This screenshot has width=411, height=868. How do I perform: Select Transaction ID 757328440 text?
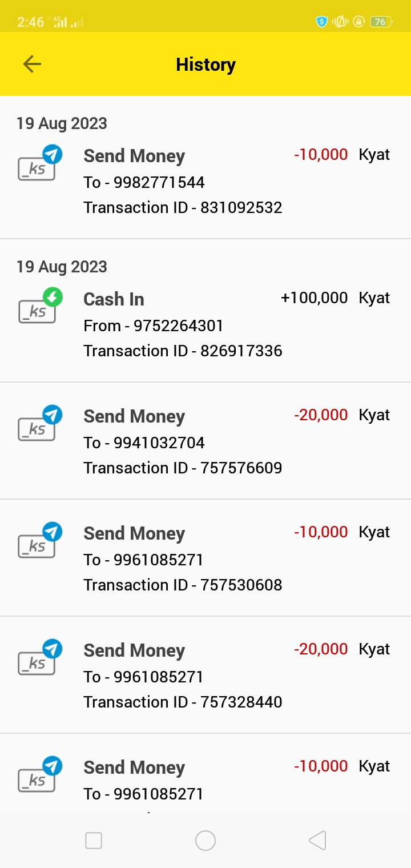(x=183, y=702)
